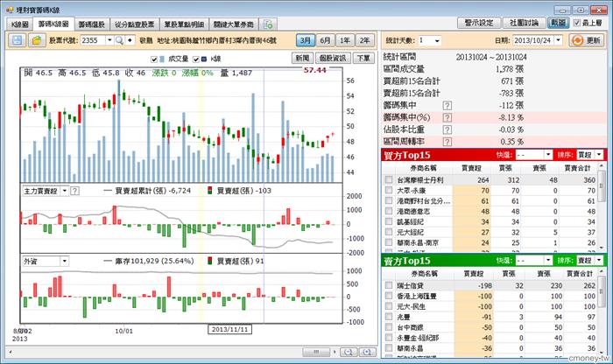Screen dimensions: 613x364
Task: Click the stock code input field
Action: (x=93, y=40)
